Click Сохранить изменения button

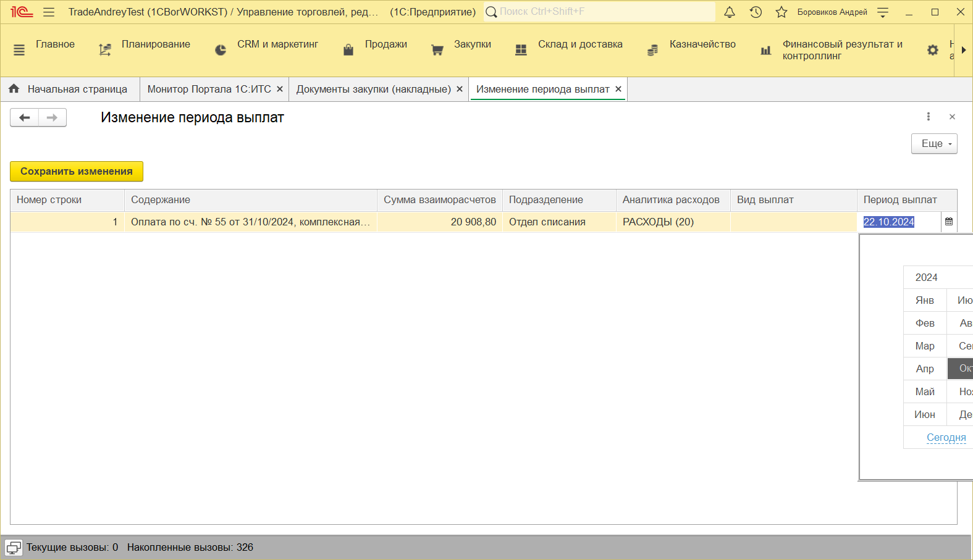77,172
